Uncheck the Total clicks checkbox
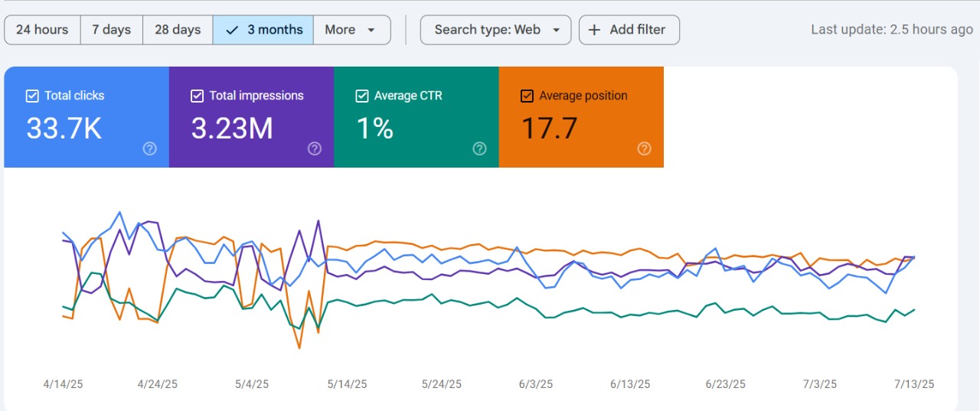Viewport: 980px width, 411px height. point(32,96)
